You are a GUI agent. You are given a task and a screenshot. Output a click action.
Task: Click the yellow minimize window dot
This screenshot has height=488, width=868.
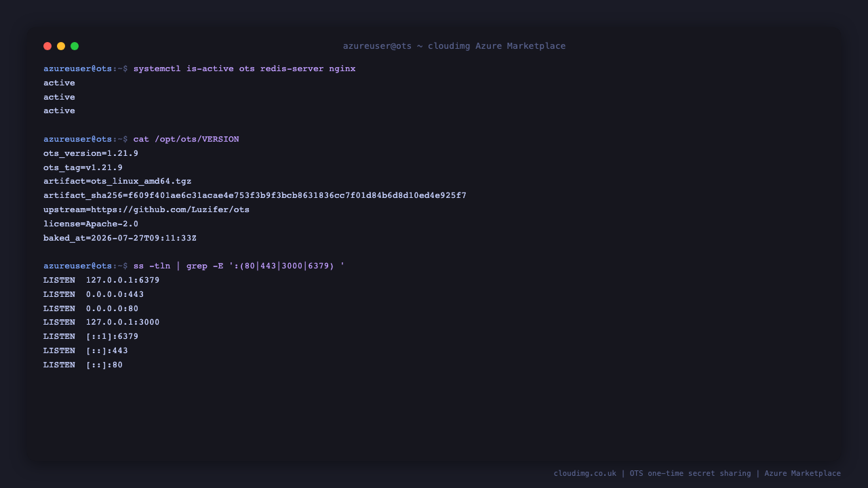[61, 46]
